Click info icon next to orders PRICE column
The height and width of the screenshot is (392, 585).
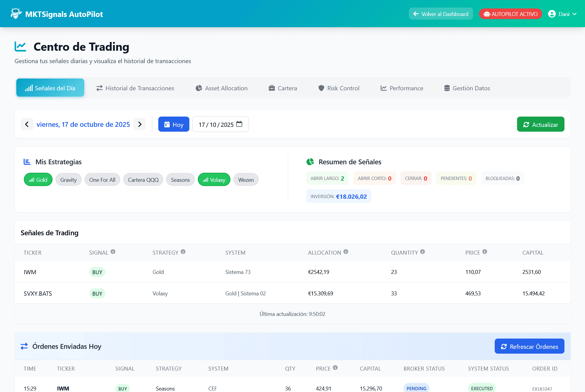[335, 368]
